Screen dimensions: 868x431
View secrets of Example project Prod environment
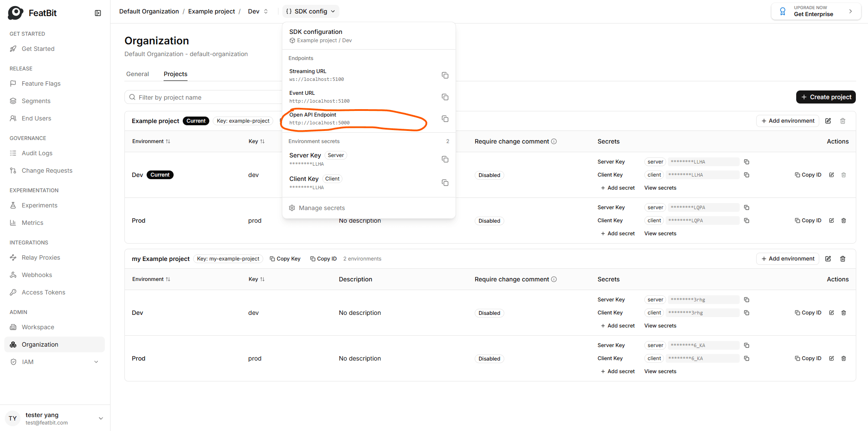[x=660, y=234]
